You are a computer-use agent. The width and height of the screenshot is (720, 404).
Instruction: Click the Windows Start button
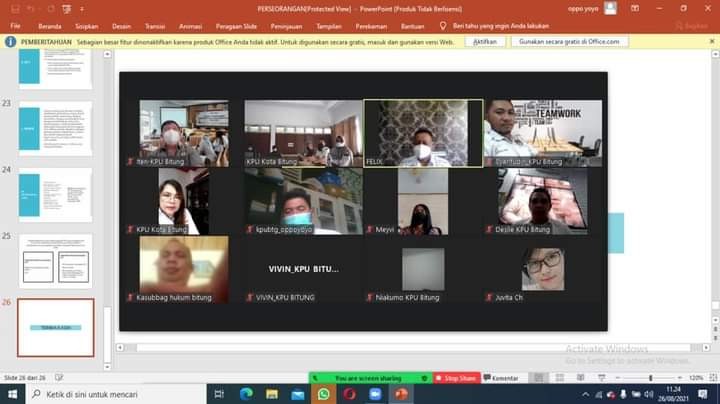(10, 394)
